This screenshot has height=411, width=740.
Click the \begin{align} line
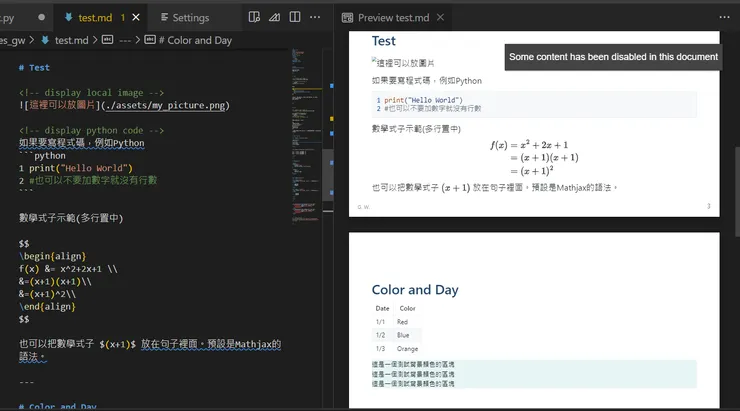pos(52,256)
